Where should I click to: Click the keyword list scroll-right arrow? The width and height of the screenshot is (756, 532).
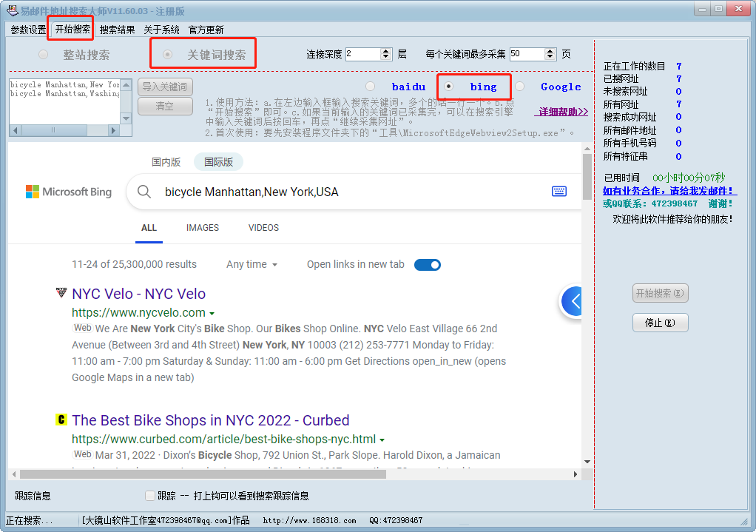pyautogui.click(x=113, y=130)
